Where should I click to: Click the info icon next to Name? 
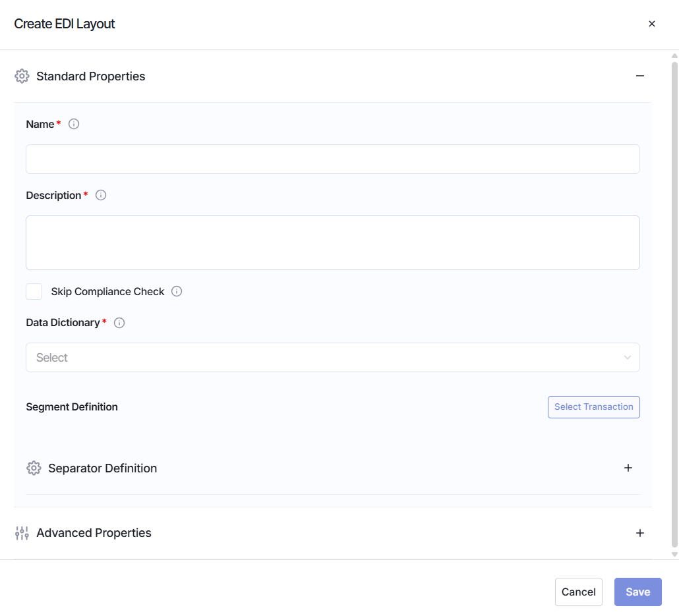[74, 125]
